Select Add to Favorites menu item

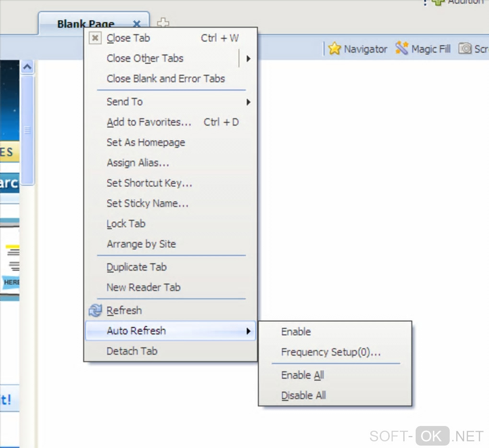tap(170, 122)
